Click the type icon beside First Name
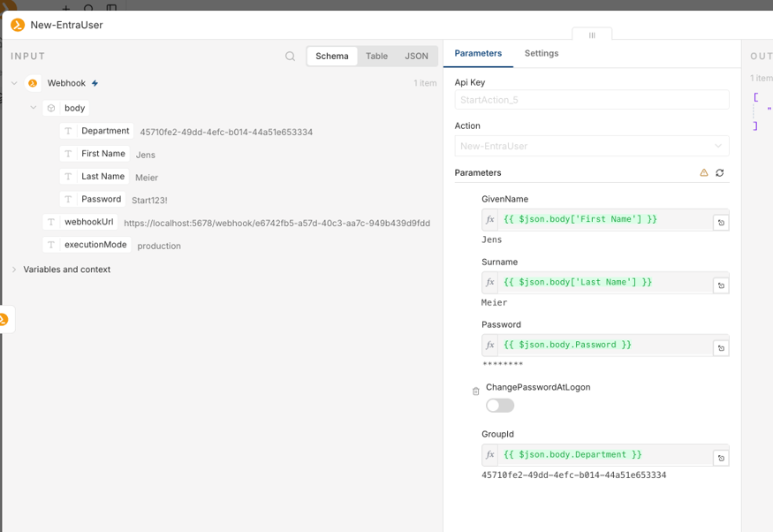773x532 pixels. (x=69, y=154)
